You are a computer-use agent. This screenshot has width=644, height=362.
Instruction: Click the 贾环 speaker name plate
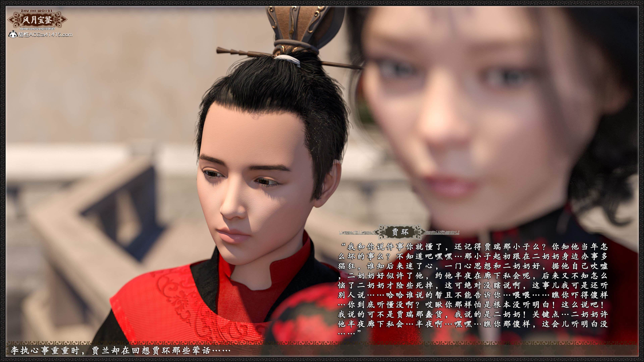click(x=400, y=232)
